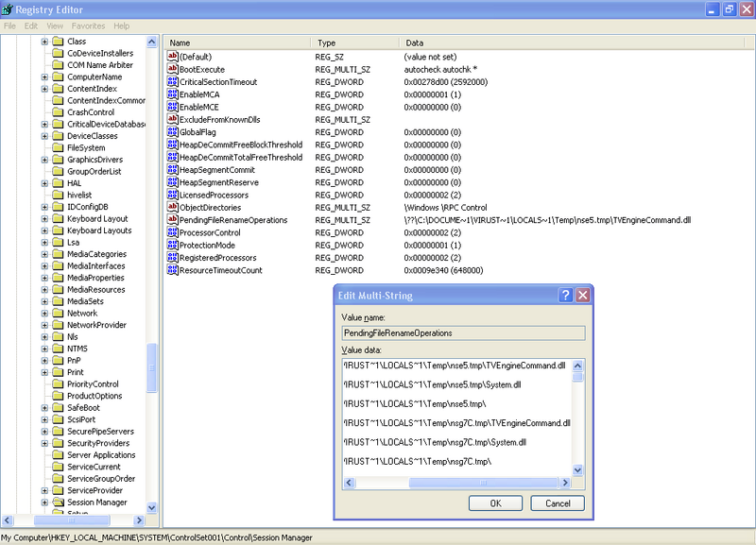Select the ResourceTimeoutCount DWORD icon

pos(172,270)
